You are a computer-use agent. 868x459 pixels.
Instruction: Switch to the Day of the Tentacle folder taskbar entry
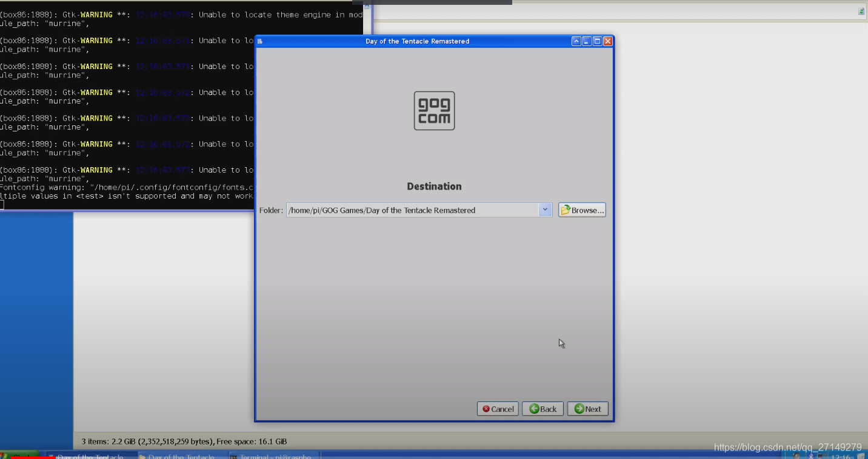pos(182,456)
